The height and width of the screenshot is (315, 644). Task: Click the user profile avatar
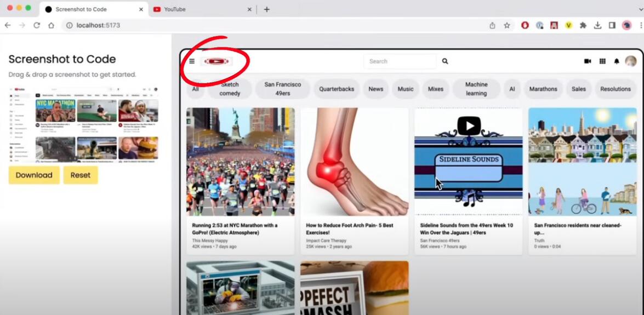631,61
